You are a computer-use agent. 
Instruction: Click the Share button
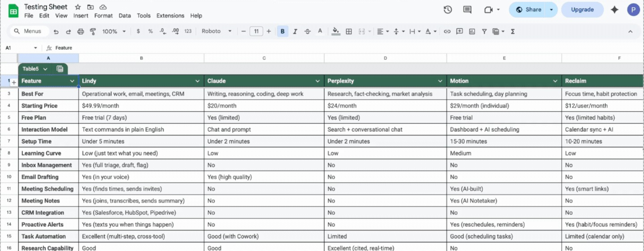pos(528,9)
